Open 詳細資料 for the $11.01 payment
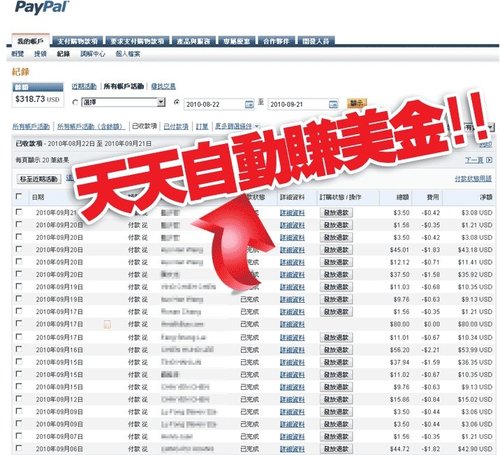 pos(292,338)
